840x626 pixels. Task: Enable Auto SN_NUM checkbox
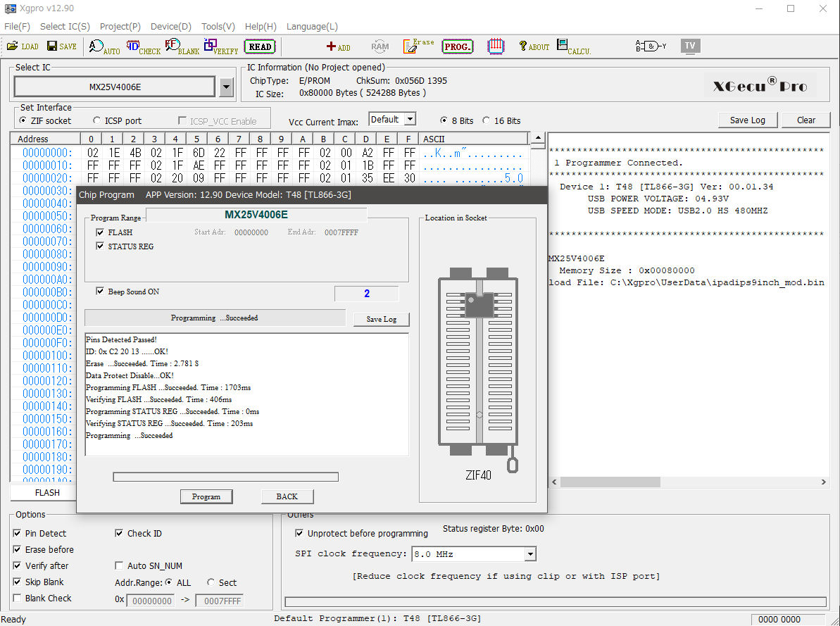pyautogui.click(x=119, y=565)
